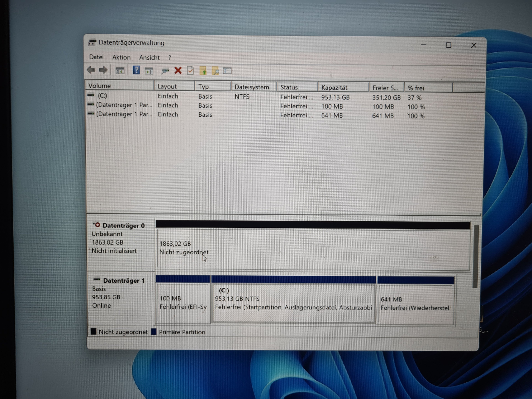Screen dimensions: 532x399
Task: Open the Datei menu
Action: pyautogui.click(x=96, y=57)
